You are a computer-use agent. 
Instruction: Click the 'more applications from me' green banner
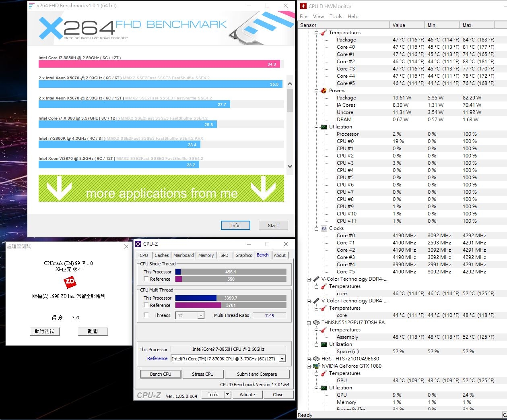pyautogui.click(x=161, y=188)
